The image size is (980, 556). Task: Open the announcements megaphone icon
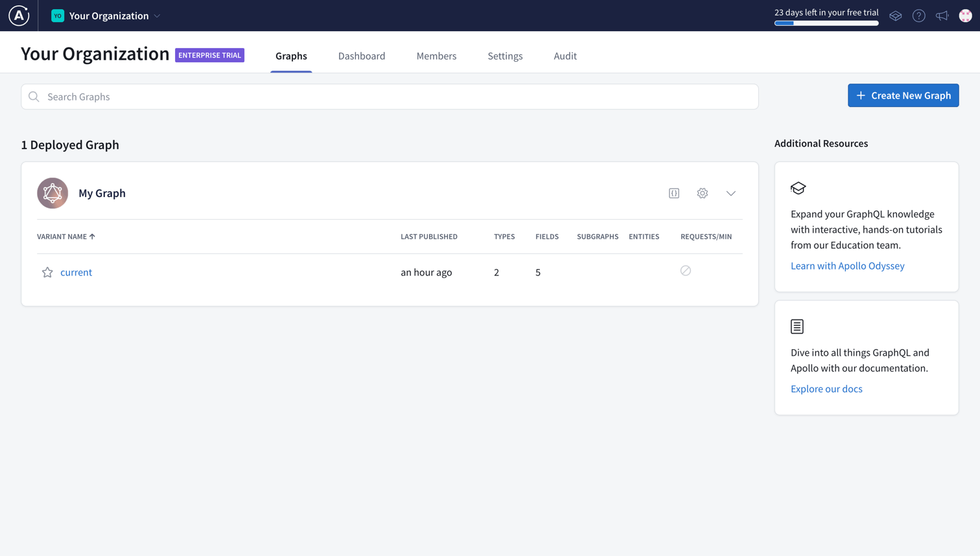pos(942,16)
